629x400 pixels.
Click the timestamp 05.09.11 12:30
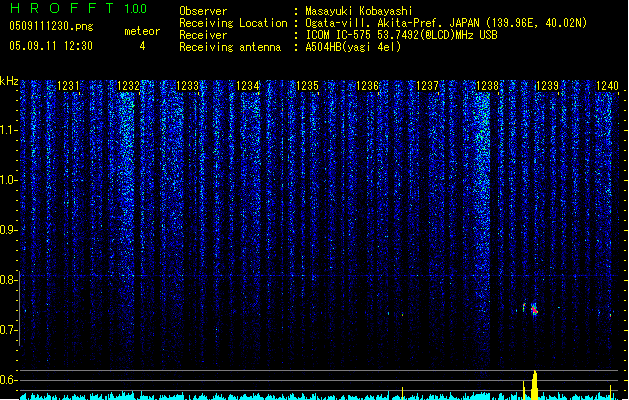click(x=51, y=46)
